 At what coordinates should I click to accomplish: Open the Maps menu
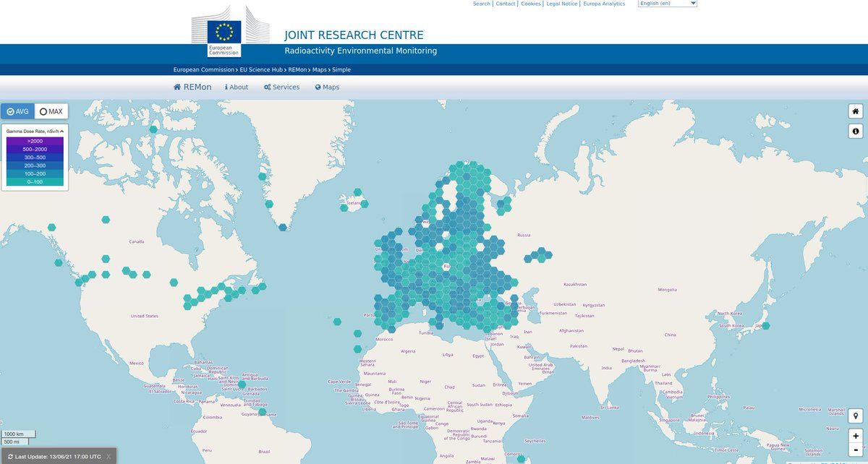click(x=327, y=87)
